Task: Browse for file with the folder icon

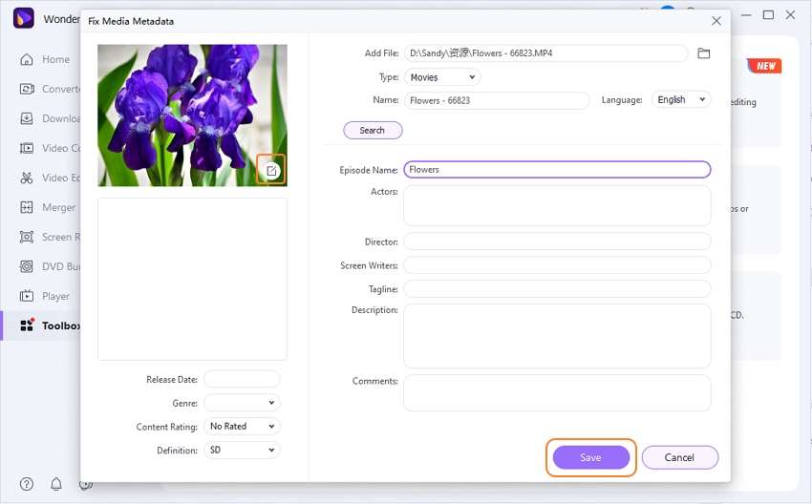Action: click(703, 53)
